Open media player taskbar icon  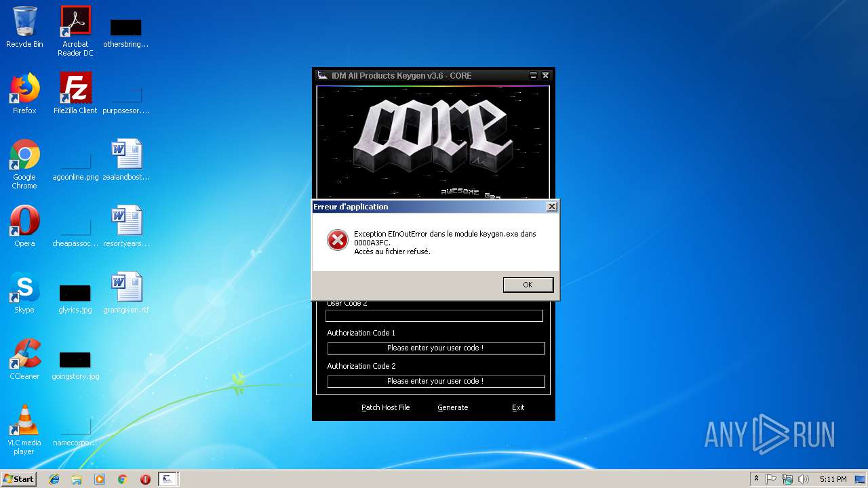pos(100,479)
